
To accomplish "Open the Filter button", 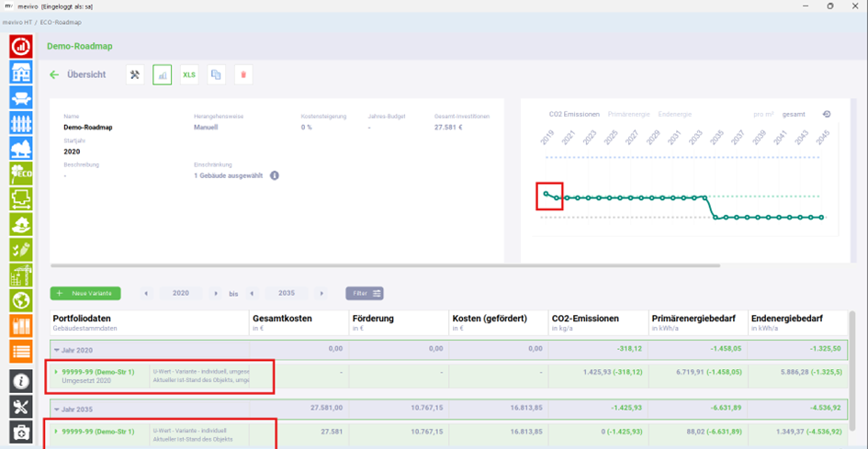I will click(365, 293).
